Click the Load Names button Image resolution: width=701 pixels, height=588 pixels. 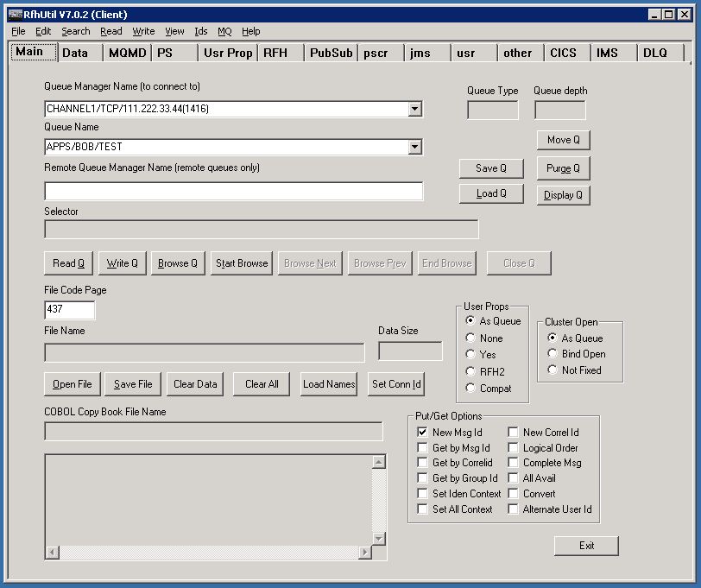pos(328,384)
